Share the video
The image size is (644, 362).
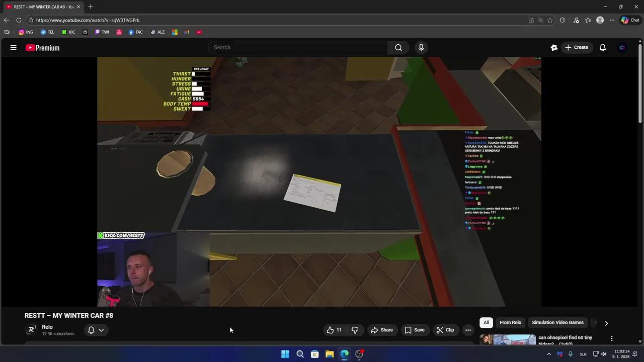pos(382,330)
